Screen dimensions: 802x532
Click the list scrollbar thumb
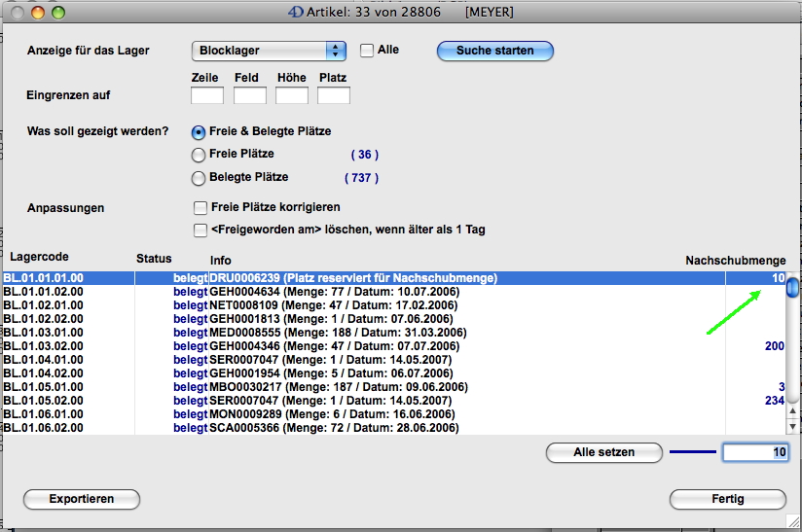pos(793,287)
